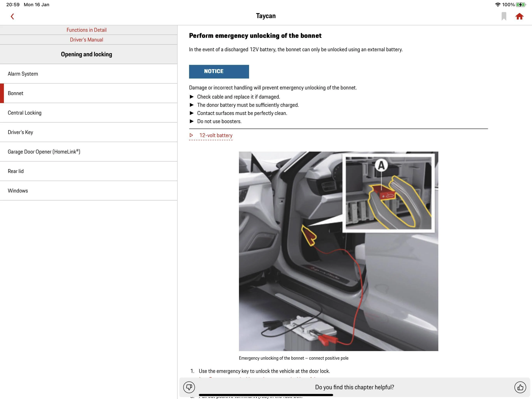The width and height of the screenshot is (532, 399).
Task: Open the Driver's Key section
Action: click(89, 132)
